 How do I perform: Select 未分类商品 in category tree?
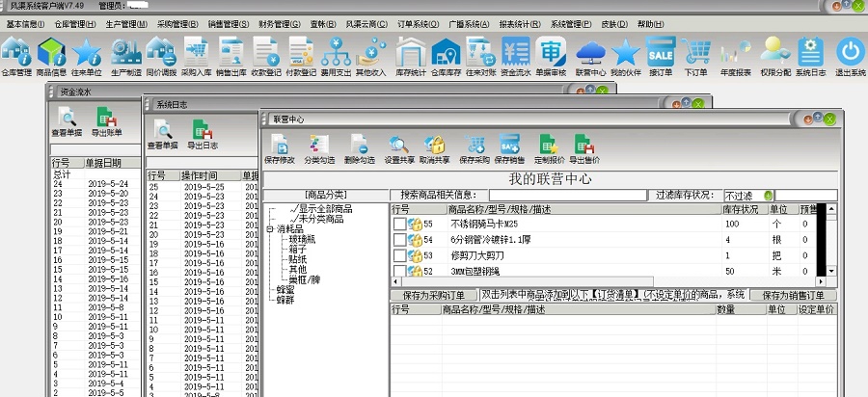pyautogui.click(x=321, y=219)
